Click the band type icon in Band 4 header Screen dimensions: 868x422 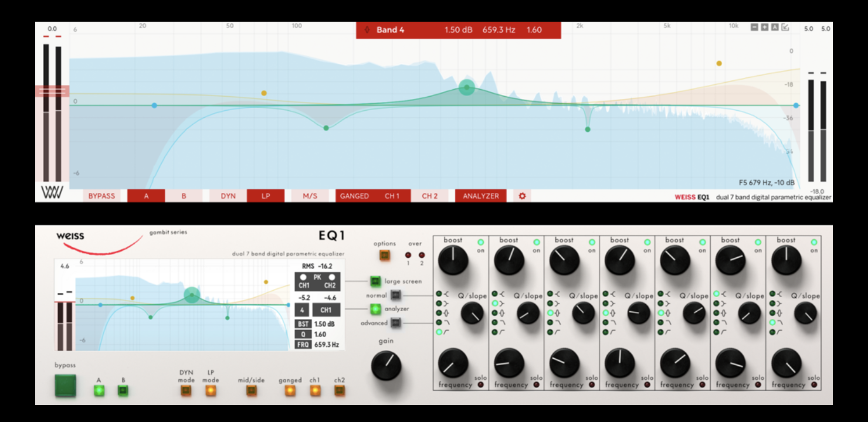367,30
